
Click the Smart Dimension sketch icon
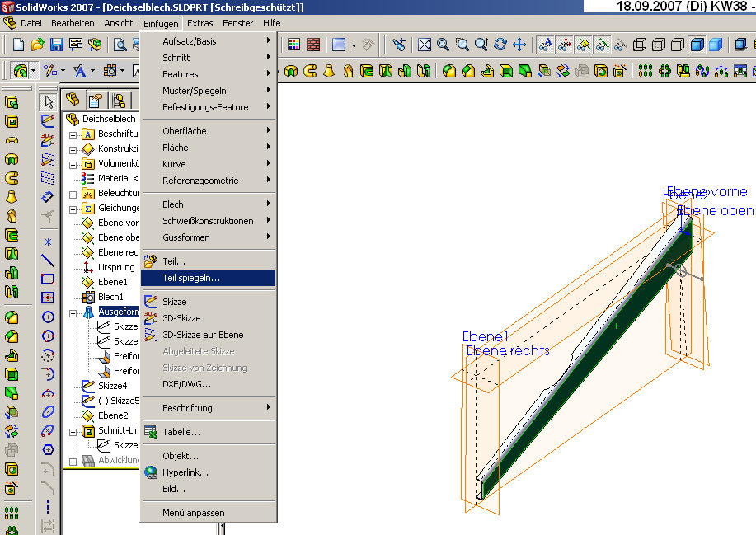point(48,197)
